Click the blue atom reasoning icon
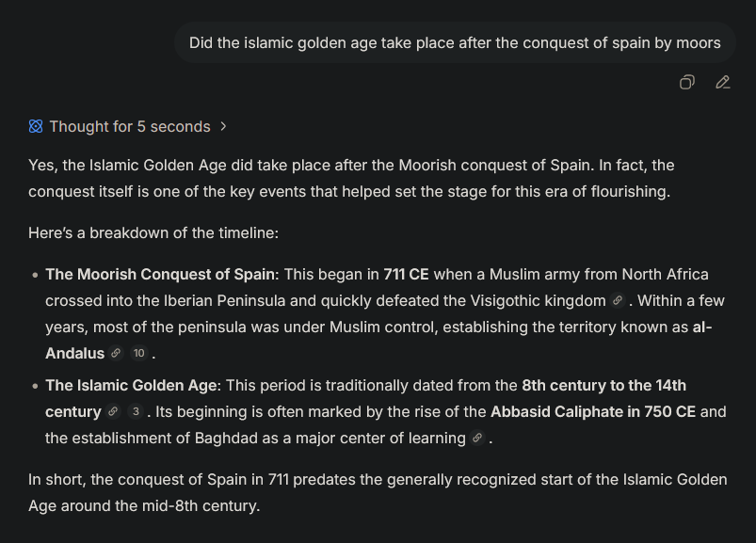 click(x=36, y=126)
